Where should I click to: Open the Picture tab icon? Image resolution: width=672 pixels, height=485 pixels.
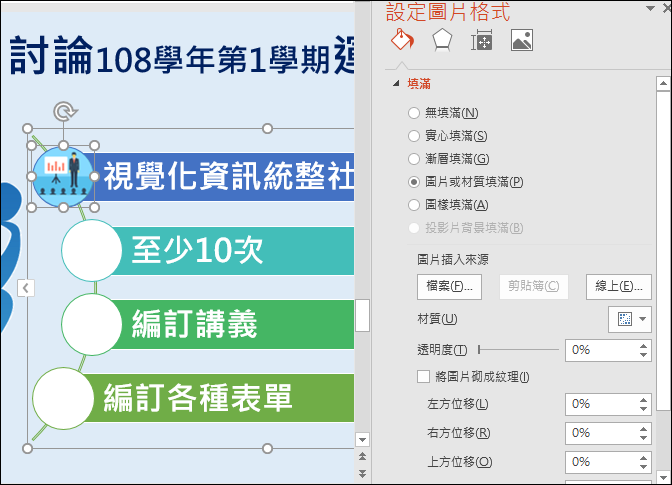(x=522, y=40)
